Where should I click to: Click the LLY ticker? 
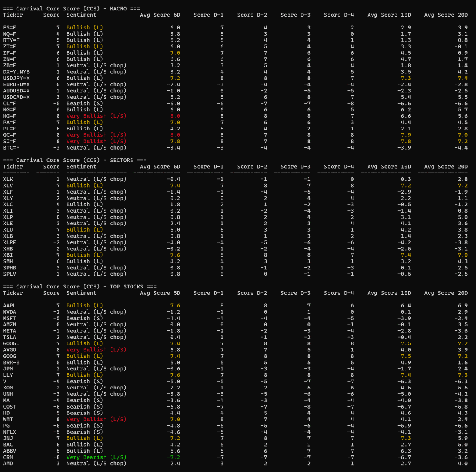(8, 375)
